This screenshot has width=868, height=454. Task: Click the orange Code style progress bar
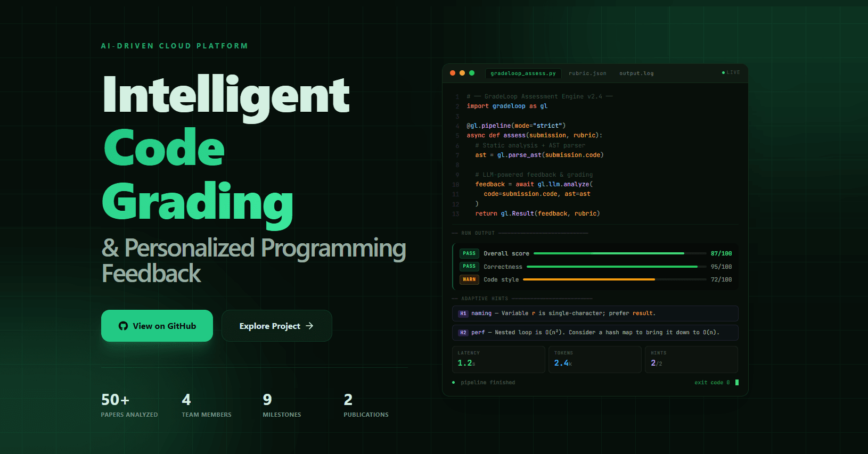615,279
